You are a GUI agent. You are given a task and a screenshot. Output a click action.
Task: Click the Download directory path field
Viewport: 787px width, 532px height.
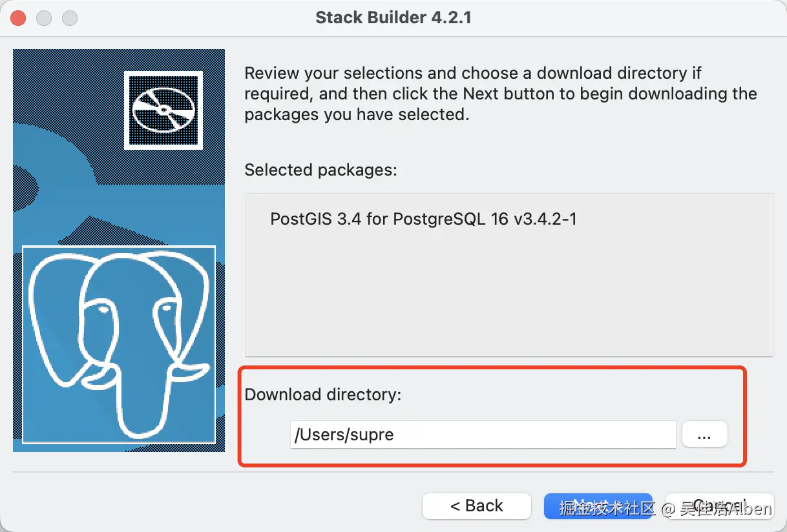pos(483,435)
